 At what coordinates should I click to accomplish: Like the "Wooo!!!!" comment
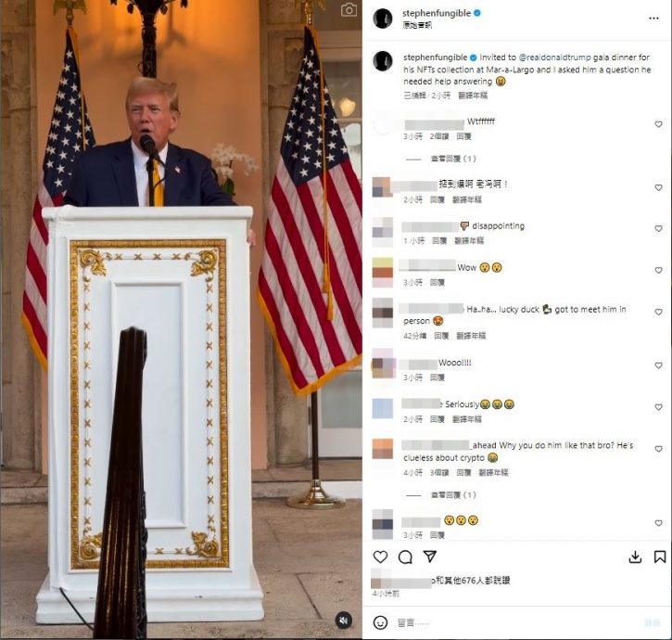pos(658,365)
